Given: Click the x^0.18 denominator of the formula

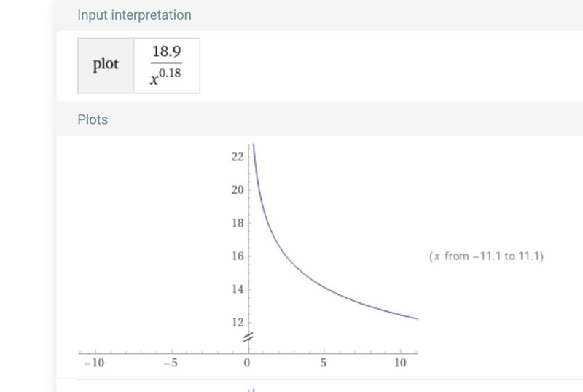Looking at the screenshot, I should click(x=166, y=78).
